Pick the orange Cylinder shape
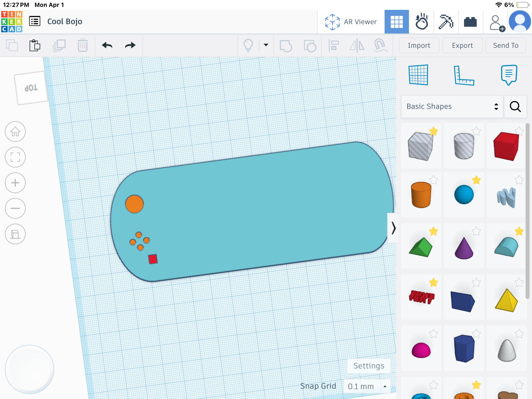 point(421,195)
